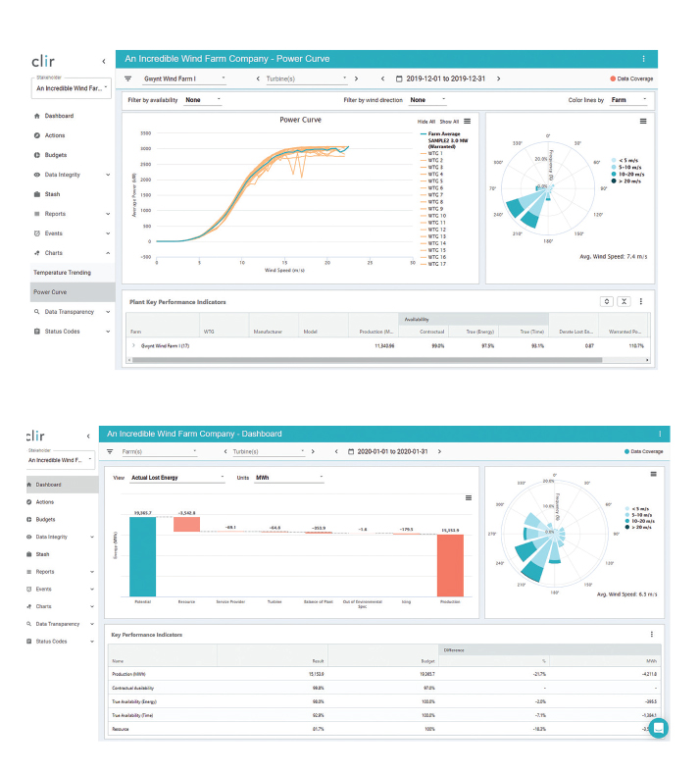Open calendar icon beside 2019-12-01 date range
Screen dimensions: 700x773
[399, 78]
